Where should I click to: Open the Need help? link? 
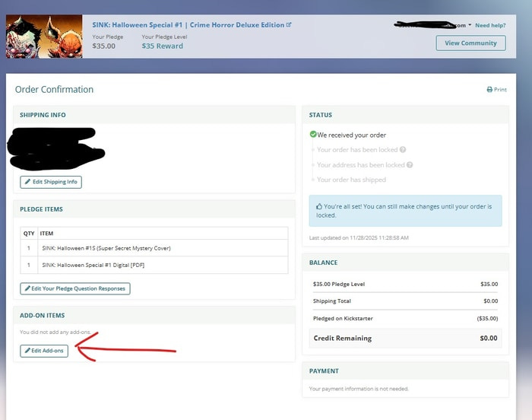pyautogui.click(x=490, y=25)
